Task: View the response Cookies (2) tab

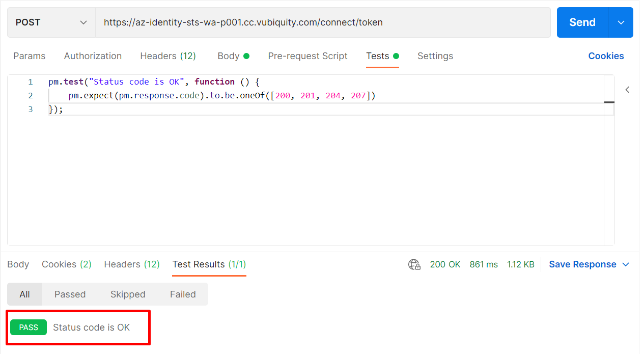Action: tap(66, 264)
